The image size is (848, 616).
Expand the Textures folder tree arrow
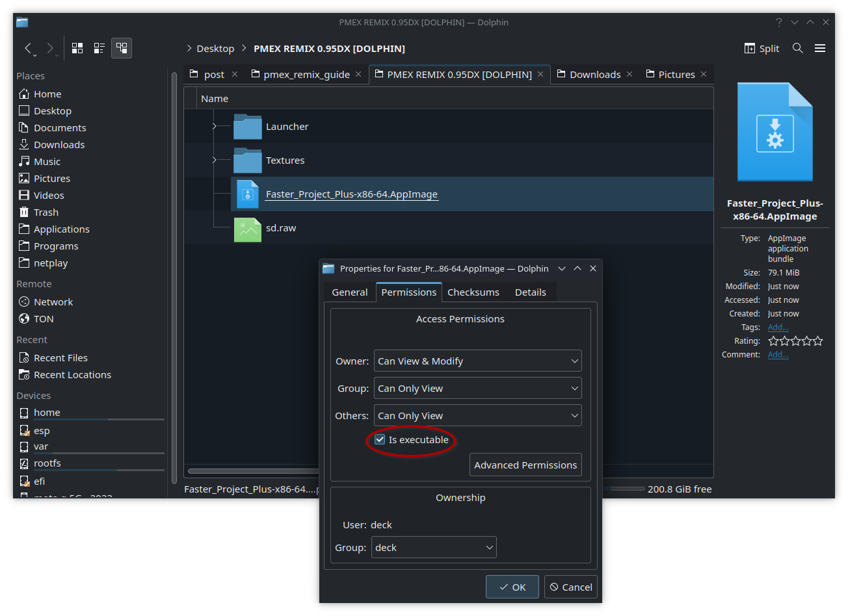(214, 160)
